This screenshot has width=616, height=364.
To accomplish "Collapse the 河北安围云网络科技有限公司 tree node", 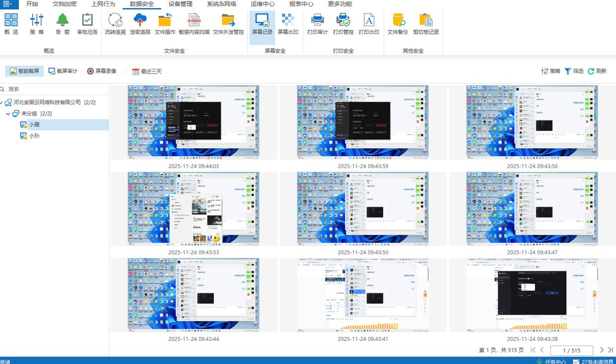I will click(1, 103).
